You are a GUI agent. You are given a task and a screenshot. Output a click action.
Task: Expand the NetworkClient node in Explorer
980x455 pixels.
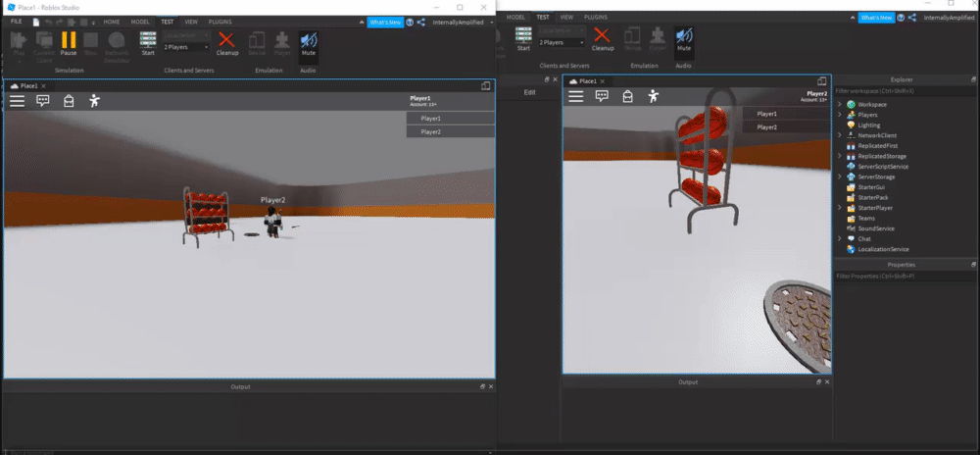840,135
